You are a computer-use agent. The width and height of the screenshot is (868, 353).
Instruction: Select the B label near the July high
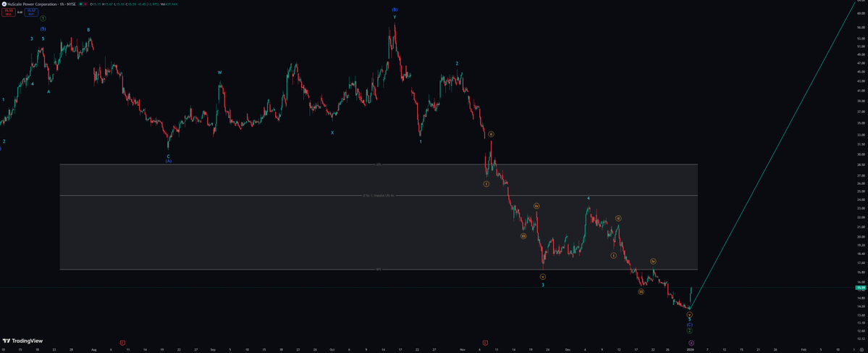coord(88,30)
